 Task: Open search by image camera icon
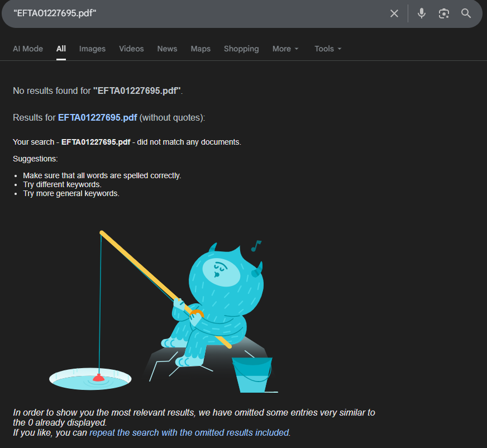pyautogui.click(x=444, y=13)
